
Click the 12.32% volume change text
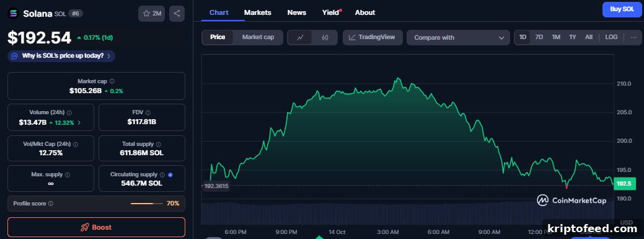65,122
